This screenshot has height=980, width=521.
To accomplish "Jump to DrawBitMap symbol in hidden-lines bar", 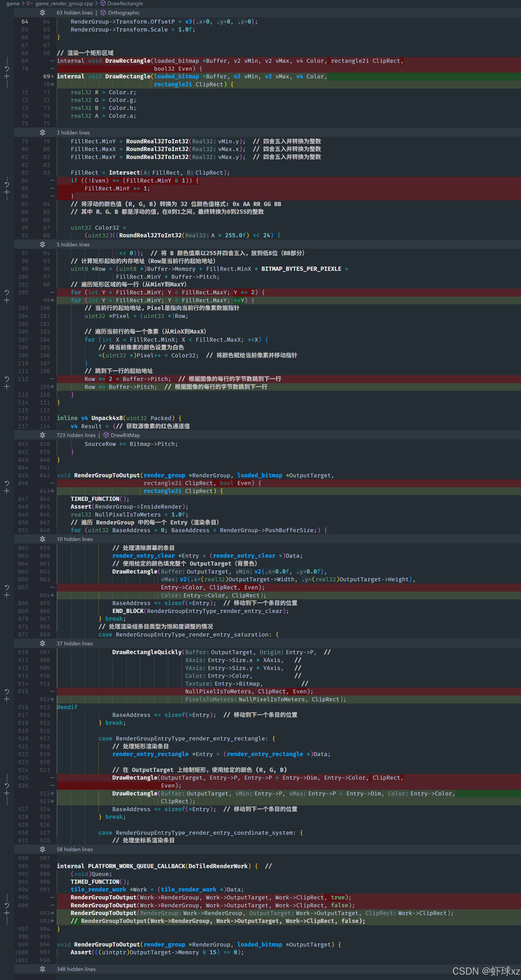I will pos(125,435).
